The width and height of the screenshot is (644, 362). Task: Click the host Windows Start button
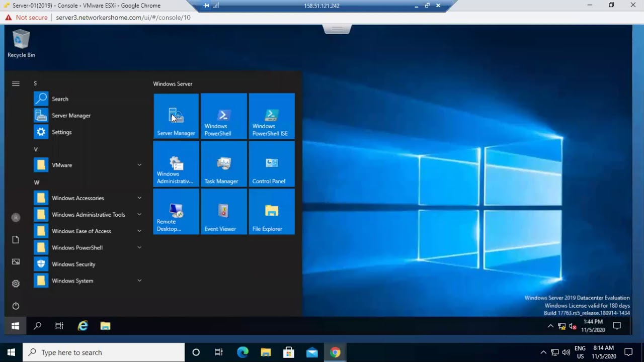click(x=11, y=352)
